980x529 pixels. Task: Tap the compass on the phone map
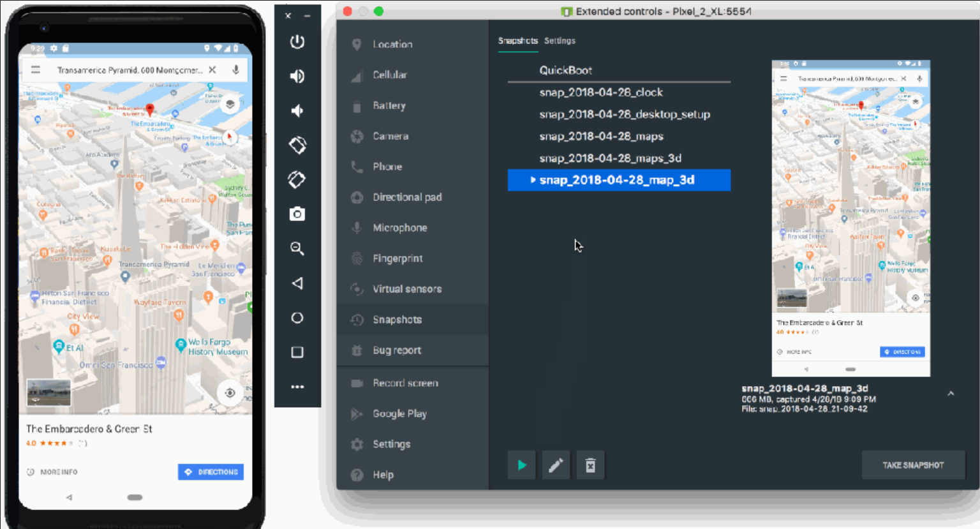click(x=230, y=137)
